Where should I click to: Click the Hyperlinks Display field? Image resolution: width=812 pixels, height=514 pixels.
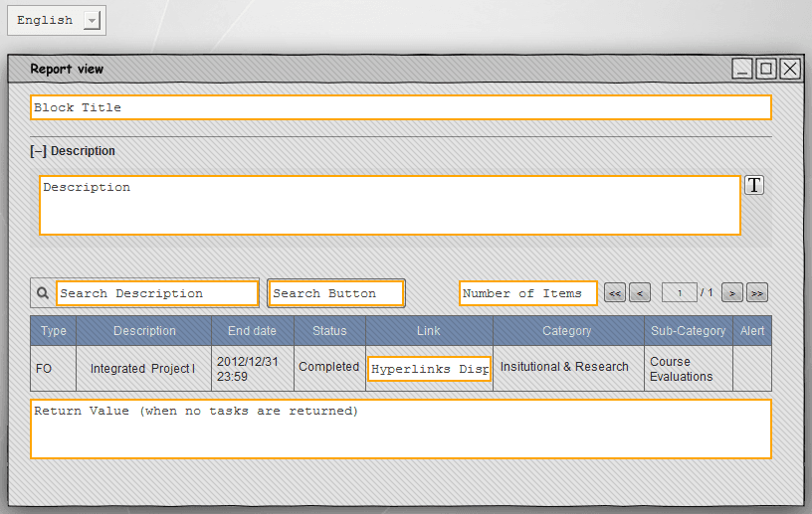(x=429, y=369)
